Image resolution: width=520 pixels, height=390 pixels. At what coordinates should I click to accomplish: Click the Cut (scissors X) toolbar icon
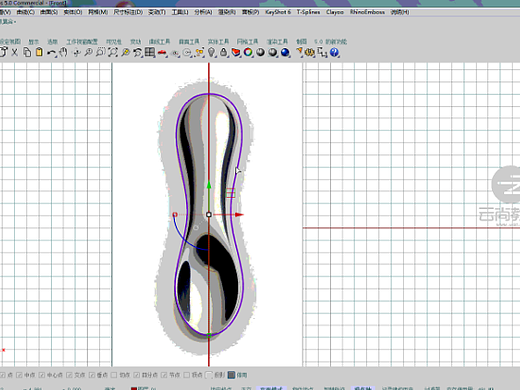[x=15, y=52]
